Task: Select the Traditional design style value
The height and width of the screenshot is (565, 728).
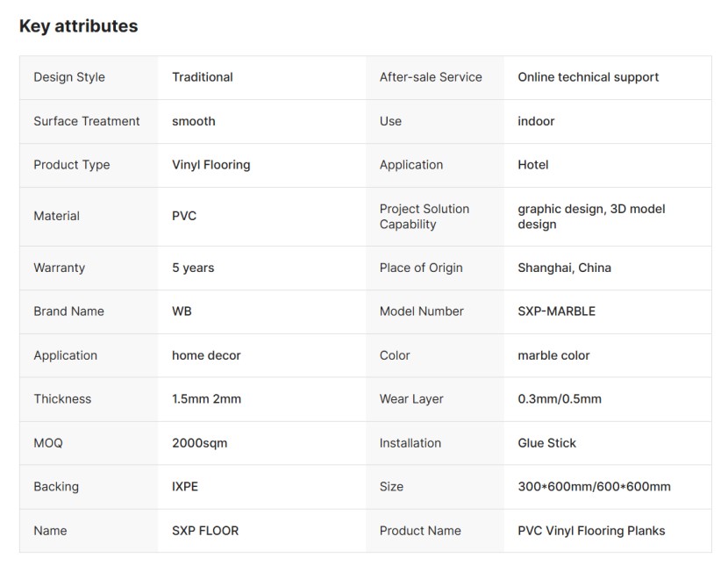Action: (x=203, y=77)
